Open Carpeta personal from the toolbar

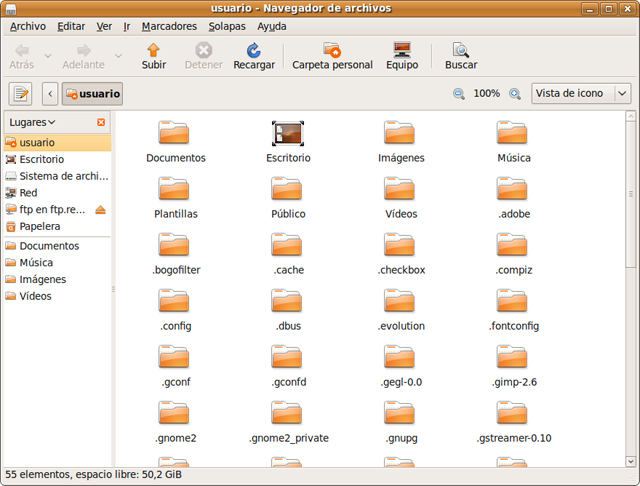(332, 50)
